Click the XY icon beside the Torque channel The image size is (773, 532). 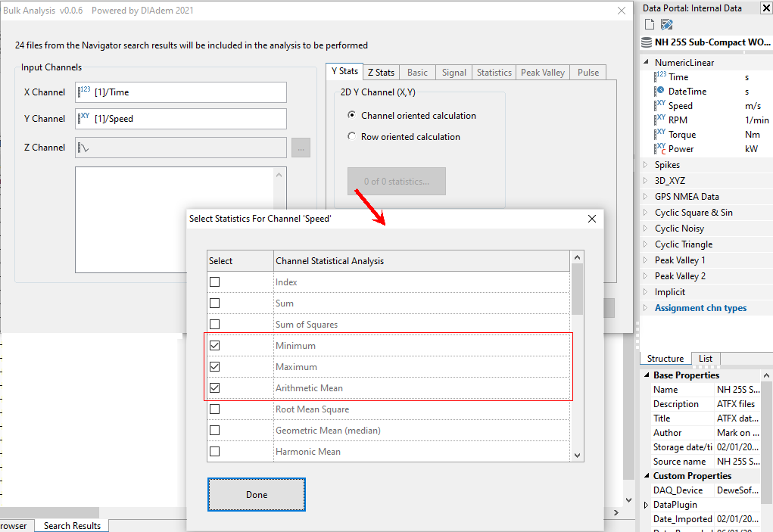660,134
